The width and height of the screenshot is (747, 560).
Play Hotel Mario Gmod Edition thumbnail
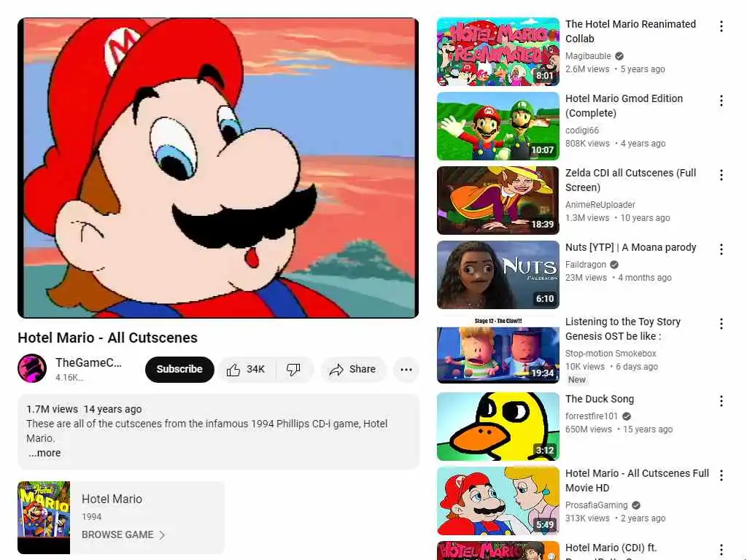pos(498,126)
